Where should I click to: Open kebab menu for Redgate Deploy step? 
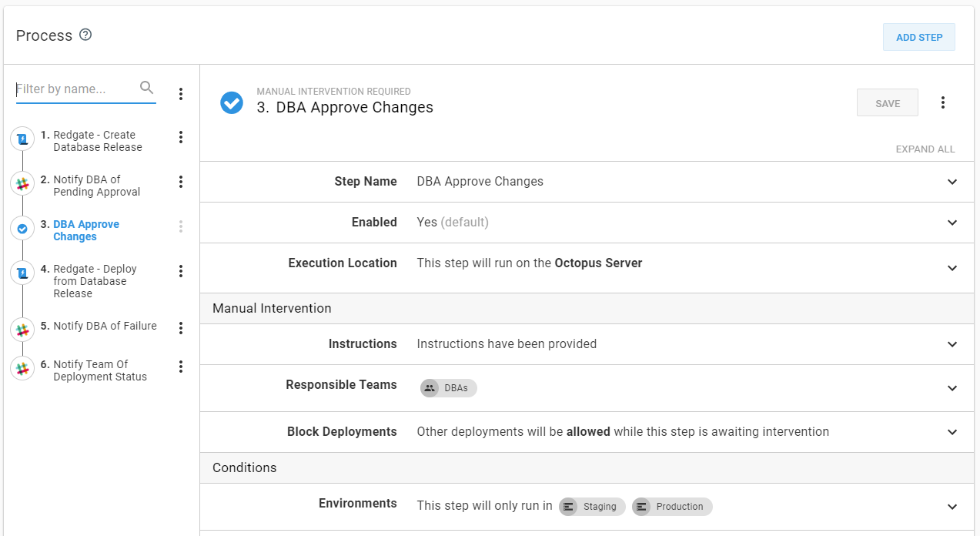(181, 271)
